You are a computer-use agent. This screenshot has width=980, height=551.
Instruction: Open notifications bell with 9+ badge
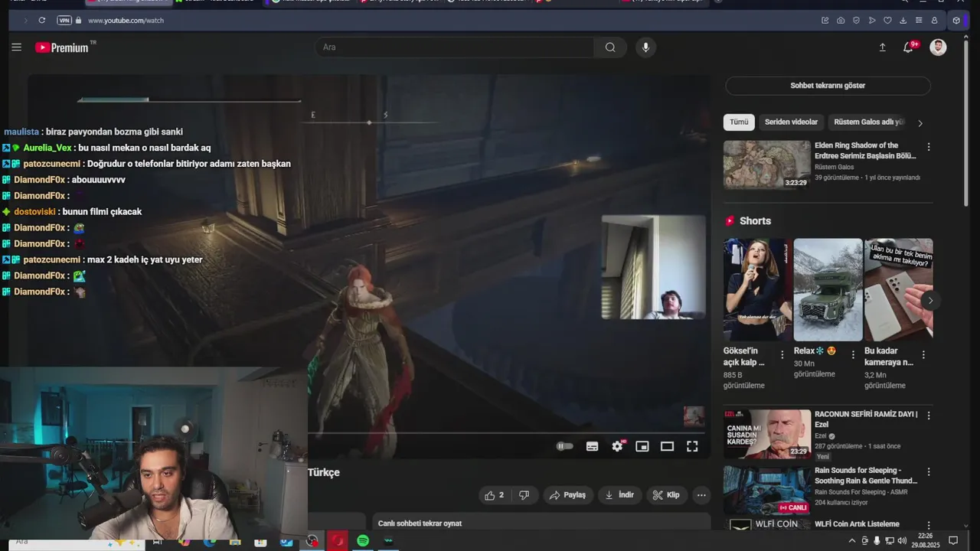[x=909, y=47]
